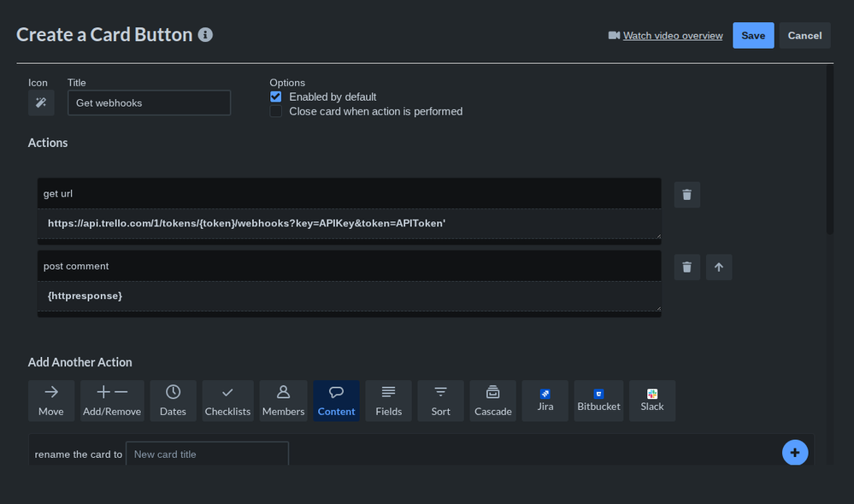Open the Fields action tab
Screen dimensions: 854x504
[388, 401]
